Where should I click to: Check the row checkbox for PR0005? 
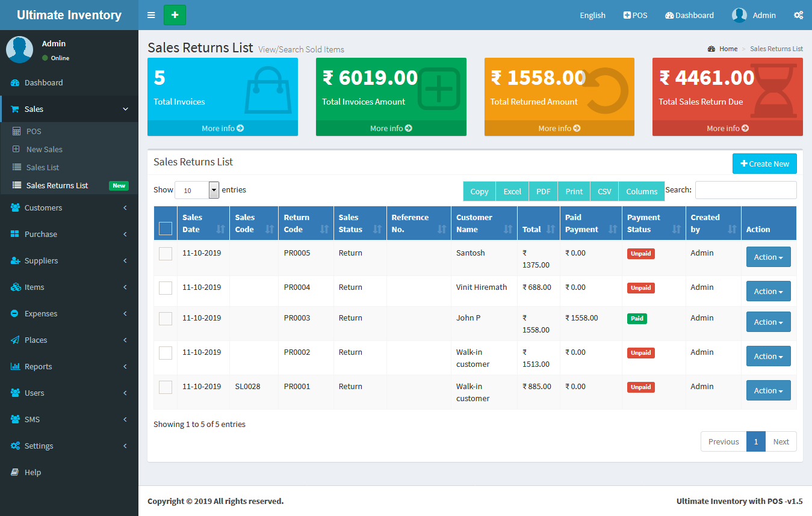[x=166, y=254]
